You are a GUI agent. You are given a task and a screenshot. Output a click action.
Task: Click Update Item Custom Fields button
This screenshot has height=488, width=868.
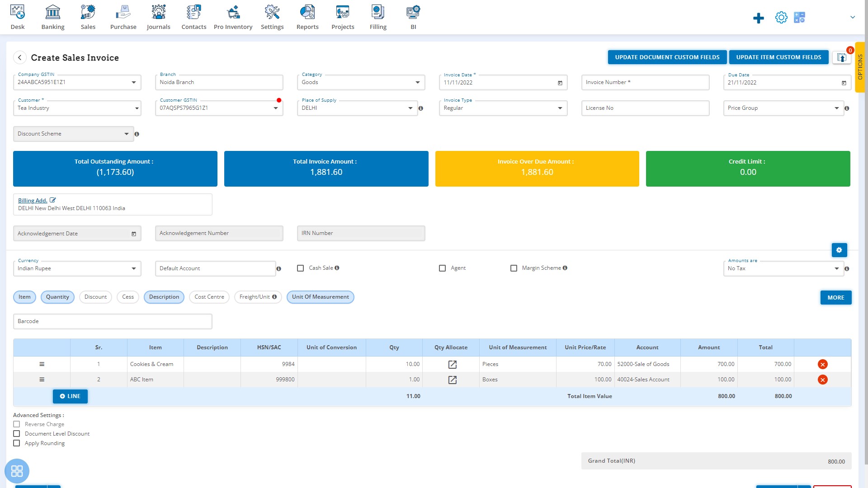[x=778, y=57]
